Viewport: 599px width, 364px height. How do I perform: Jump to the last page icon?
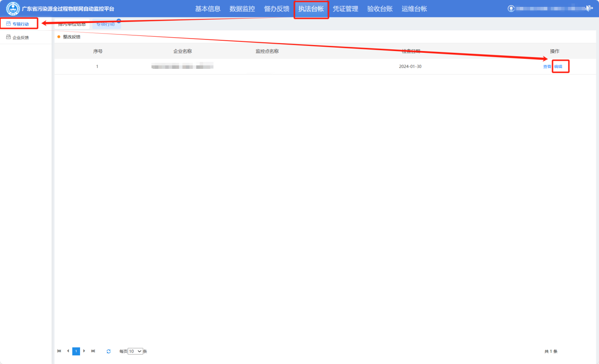tap(93, 351)
